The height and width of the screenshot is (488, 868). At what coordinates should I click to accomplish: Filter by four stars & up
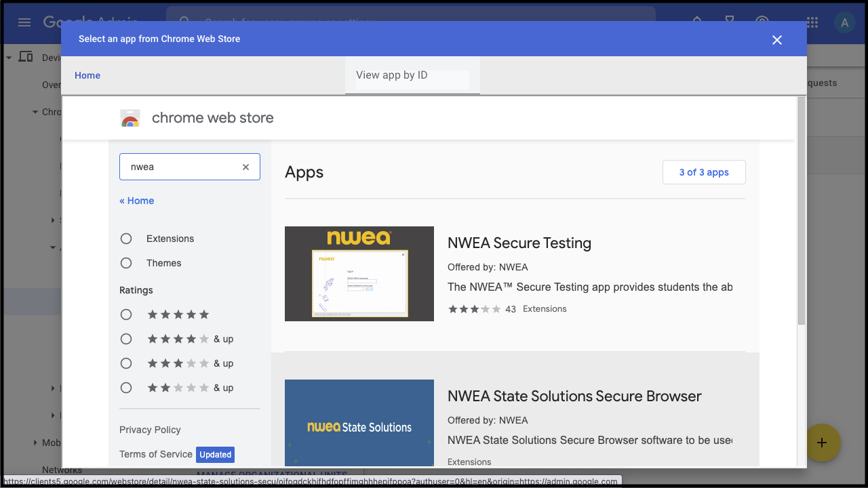point(126,339)
